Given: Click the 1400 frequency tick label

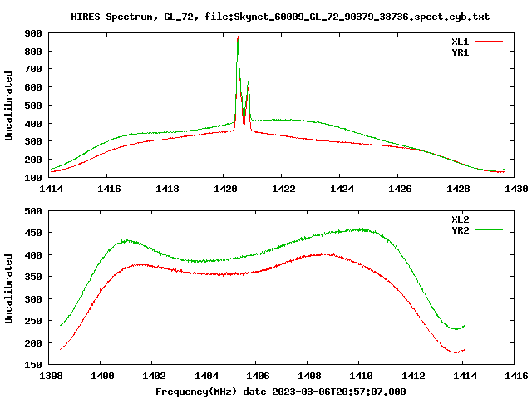Looking at the screenshot, I should (102, 376).
